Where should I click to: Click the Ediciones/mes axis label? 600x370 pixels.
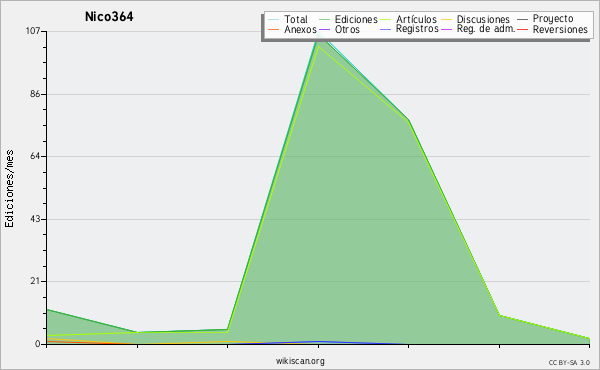pos(9,189)
